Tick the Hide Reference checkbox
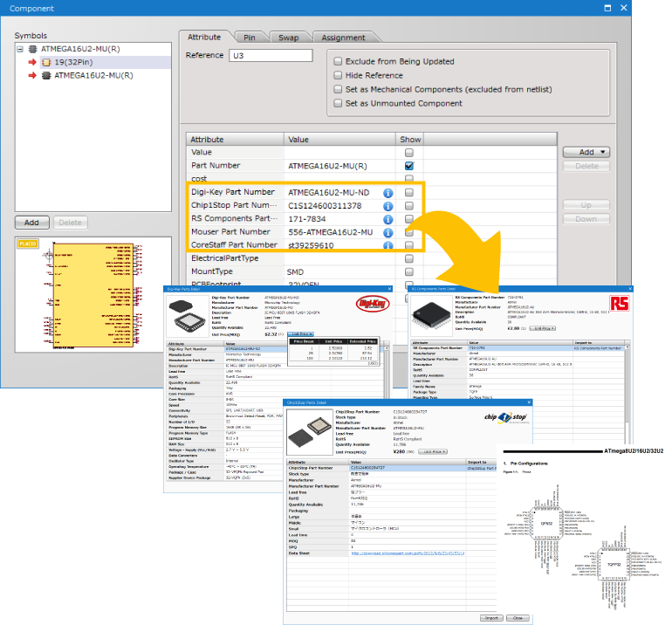Image resolution: width=672 pixels, height=625 pixels. click(x=338, y=75)
